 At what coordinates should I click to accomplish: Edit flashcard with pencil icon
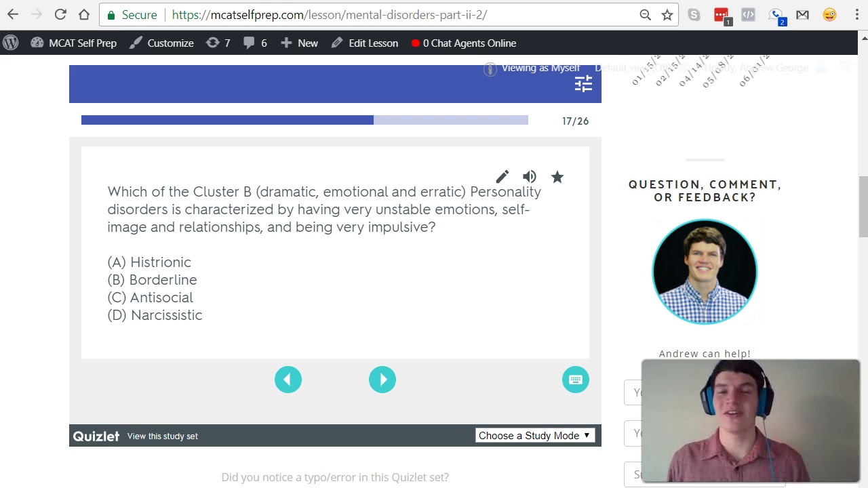tap(502, 177)
